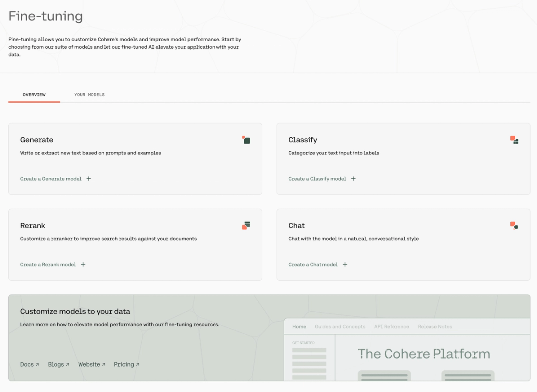Select the Overview tab
537x392 pixels.
pos(34,95)
